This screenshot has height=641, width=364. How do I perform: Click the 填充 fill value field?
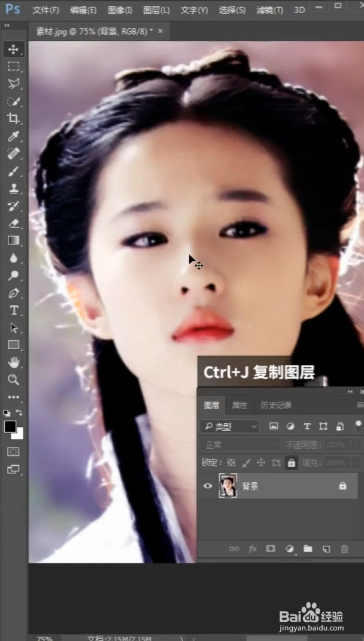point(338,462)
